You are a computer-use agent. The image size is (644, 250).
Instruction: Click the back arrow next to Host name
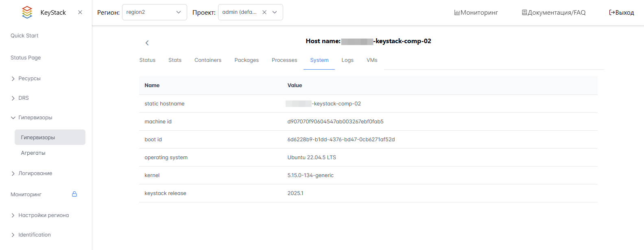coord(147,43)
